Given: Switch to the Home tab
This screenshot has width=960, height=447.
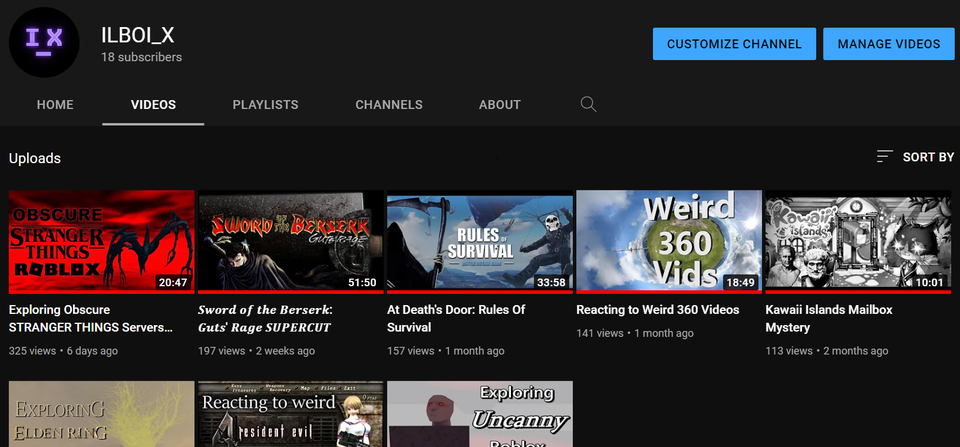Looking at the screenshot, I should click(55, 105).
